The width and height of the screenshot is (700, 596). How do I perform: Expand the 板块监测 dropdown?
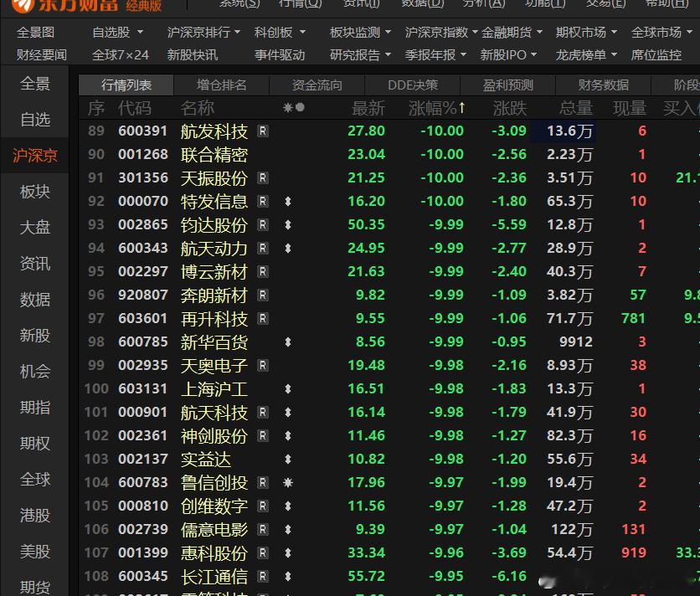click(x=360, y=32)
